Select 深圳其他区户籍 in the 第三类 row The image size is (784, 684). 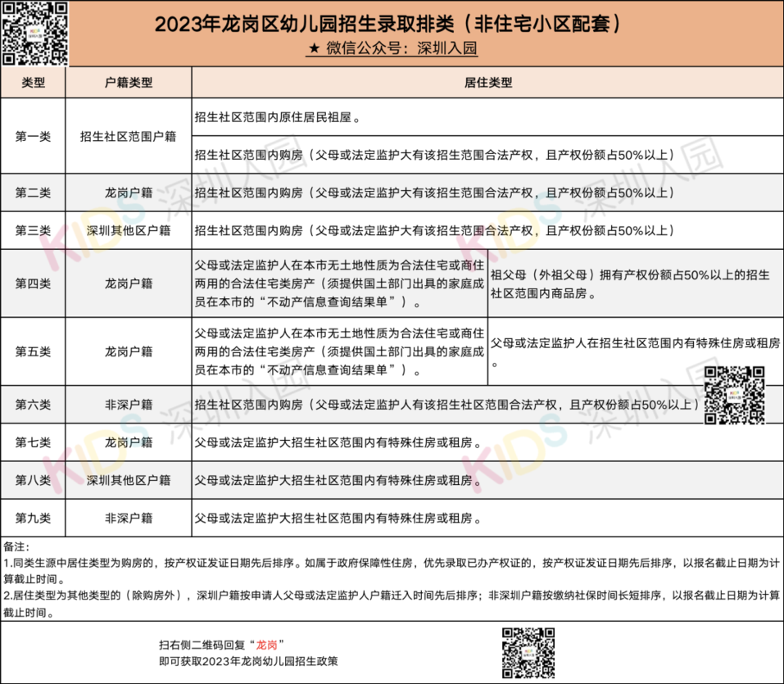click(129, 230)
